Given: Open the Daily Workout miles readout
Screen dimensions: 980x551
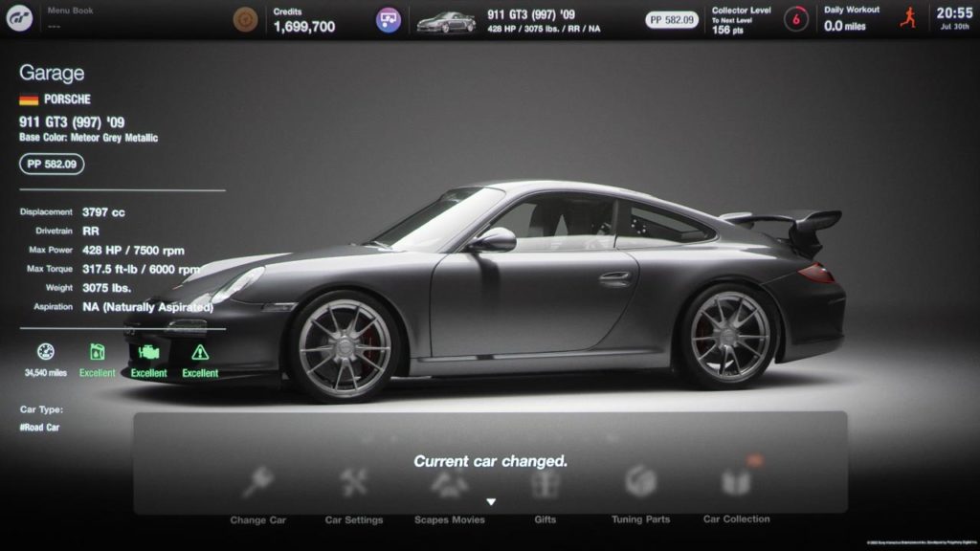Looking at the screenshot, I should 844,26.
